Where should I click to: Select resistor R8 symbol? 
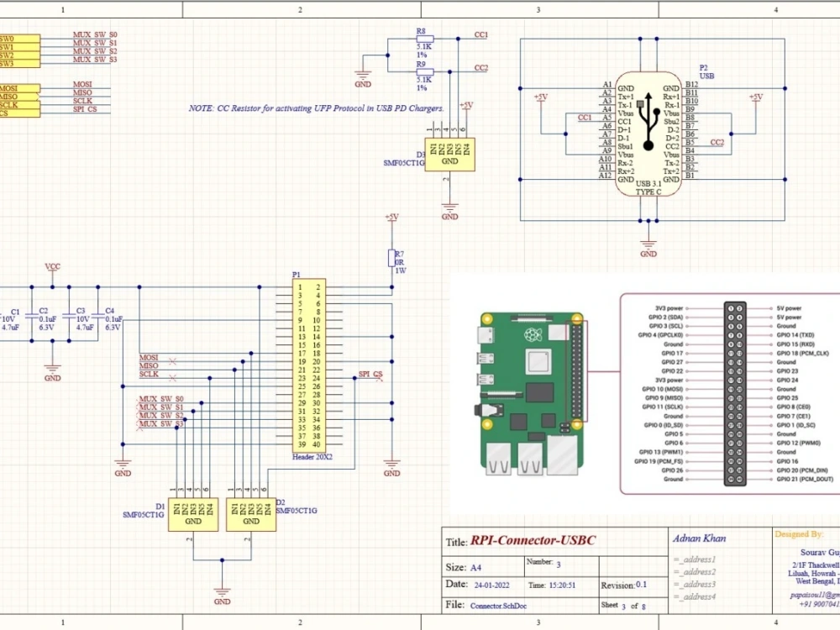coord(425,39)
